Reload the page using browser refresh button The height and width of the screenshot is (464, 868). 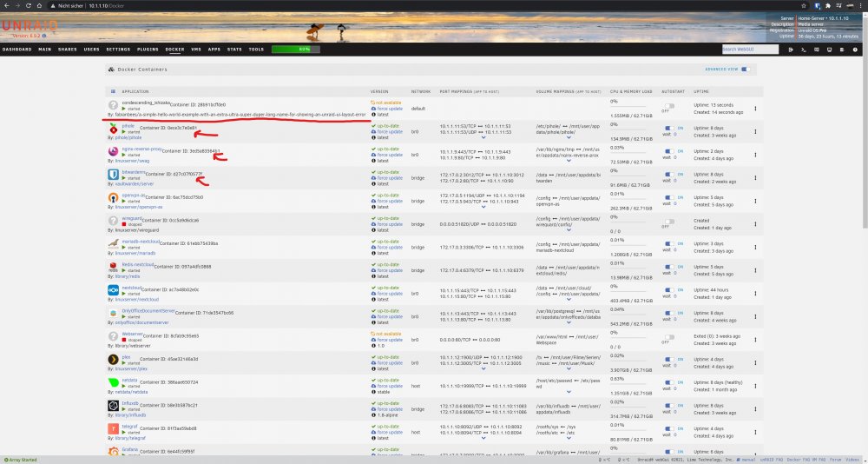pos(29,5)
